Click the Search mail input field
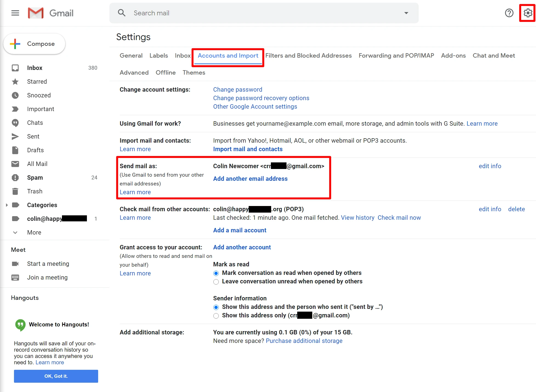 pos(264,13)
